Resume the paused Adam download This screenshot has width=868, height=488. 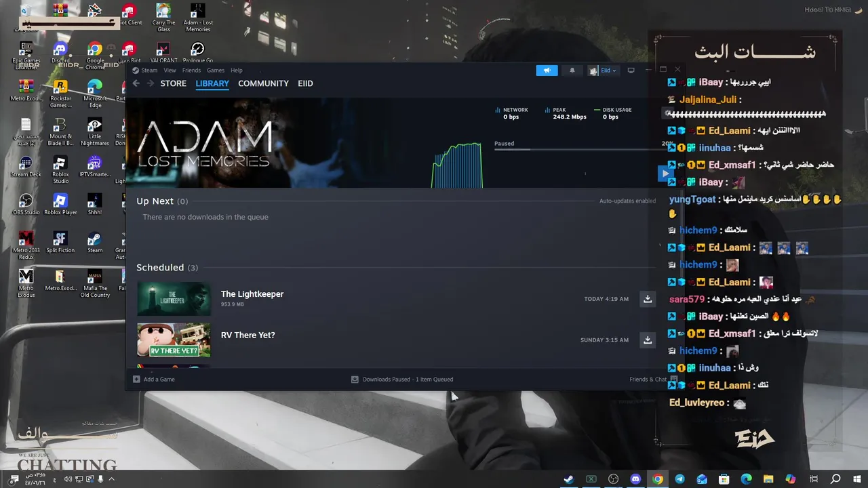coord(665,174)
